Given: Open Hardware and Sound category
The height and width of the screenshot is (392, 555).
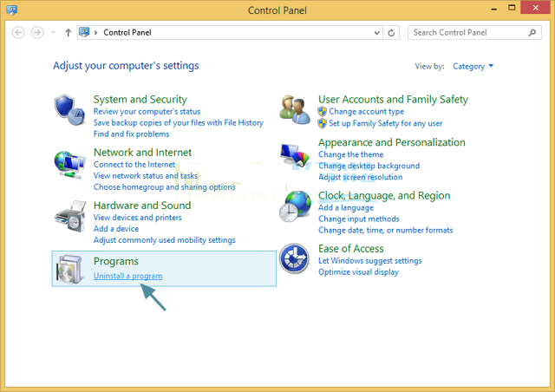Looking at the screenshot, I should pyautogui.click(x=142, y=206).
